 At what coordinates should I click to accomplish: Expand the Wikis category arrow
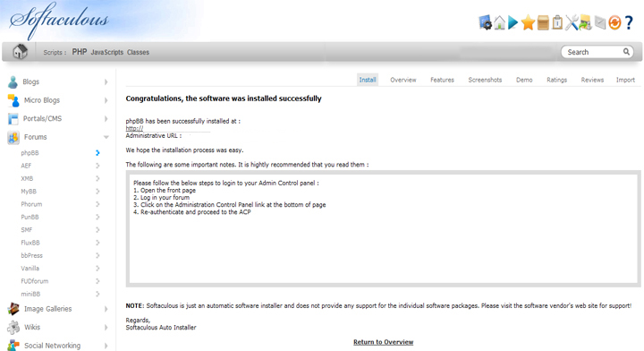106,327
